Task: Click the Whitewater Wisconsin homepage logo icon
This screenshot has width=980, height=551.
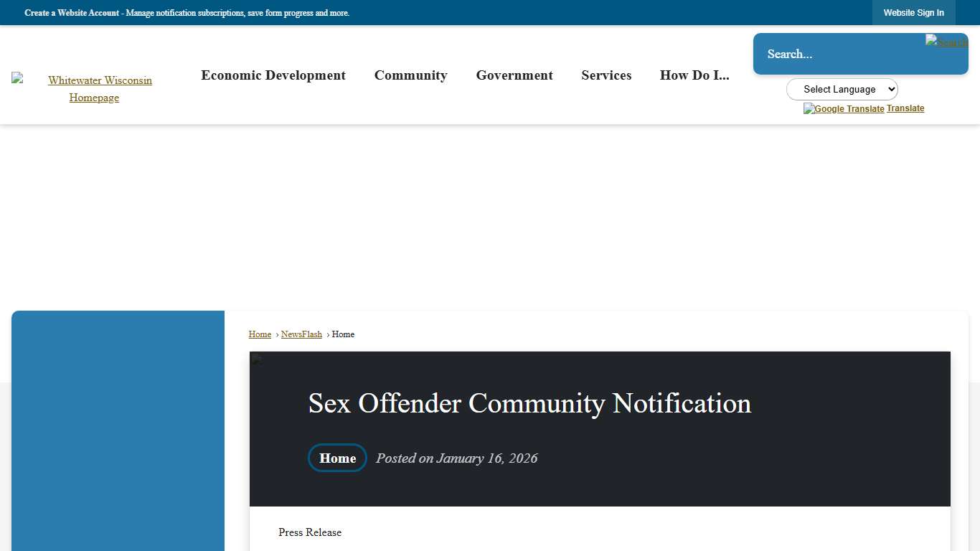Action: (17, 79)
